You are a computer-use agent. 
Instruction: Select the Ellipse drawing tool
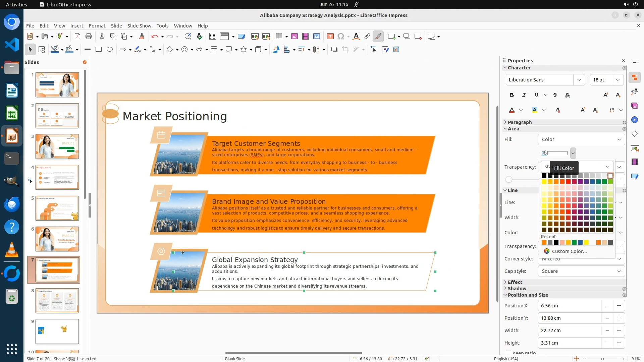110,49
